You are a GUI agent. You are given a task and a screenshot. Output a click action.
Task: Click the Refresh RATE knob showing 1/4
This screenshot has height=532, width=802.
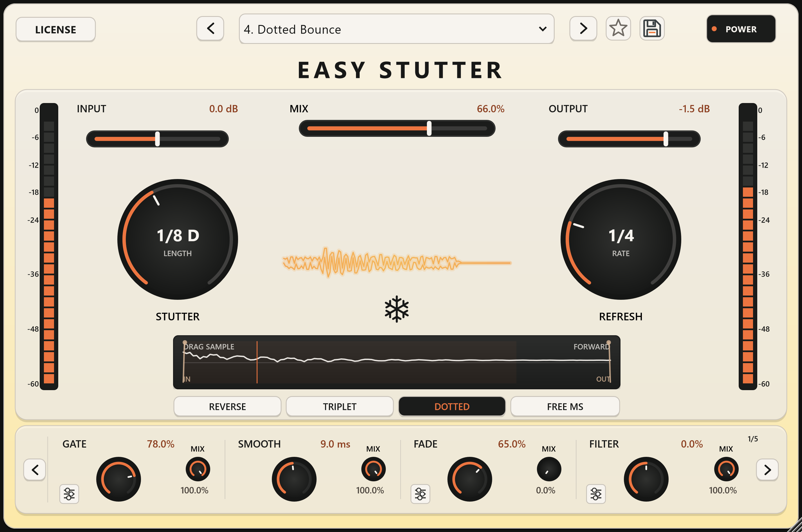tap(620, 240)
